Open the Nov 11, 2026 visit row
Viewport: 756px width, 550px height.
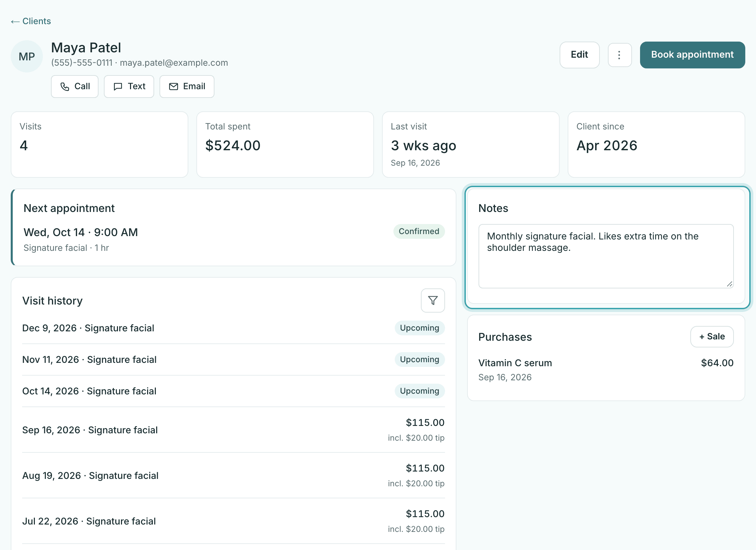click(x=233, y=360)
